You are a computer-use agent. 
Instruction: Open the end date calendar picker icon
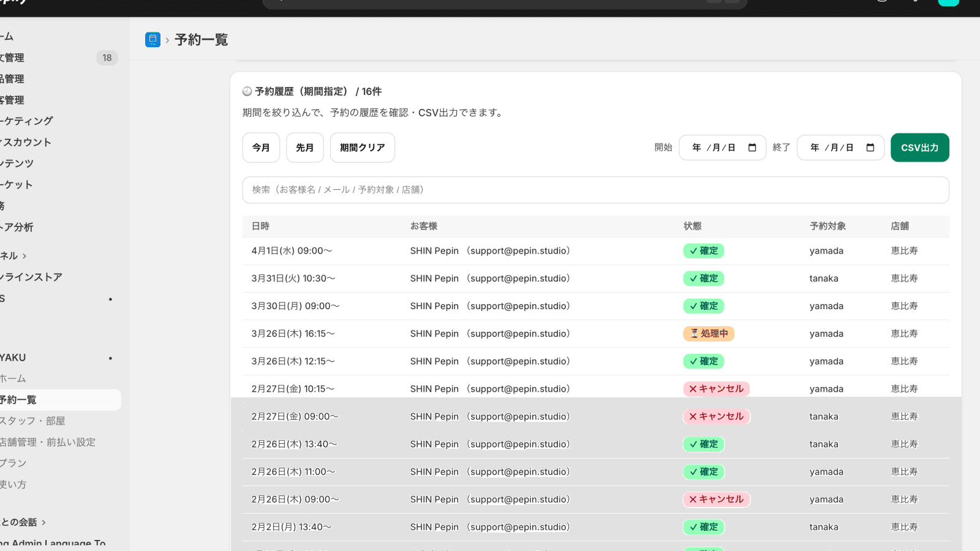point(870,148)
